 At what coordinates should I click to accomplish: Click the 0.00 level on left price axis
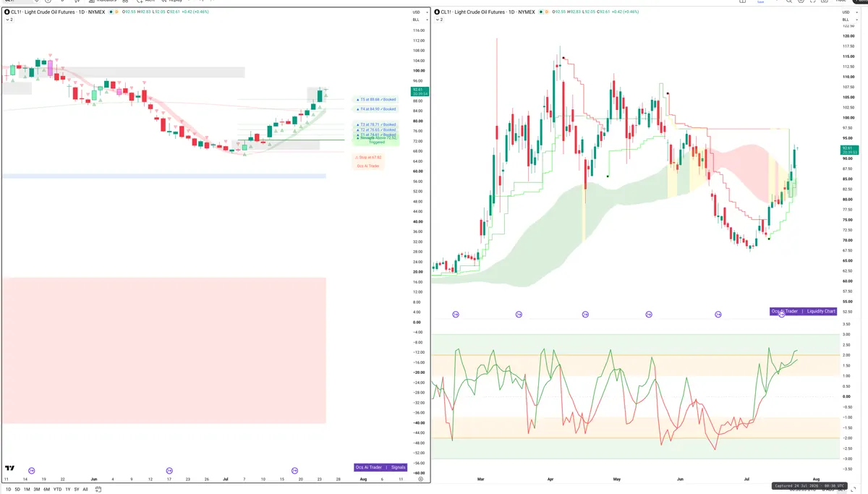coord(417,322)
